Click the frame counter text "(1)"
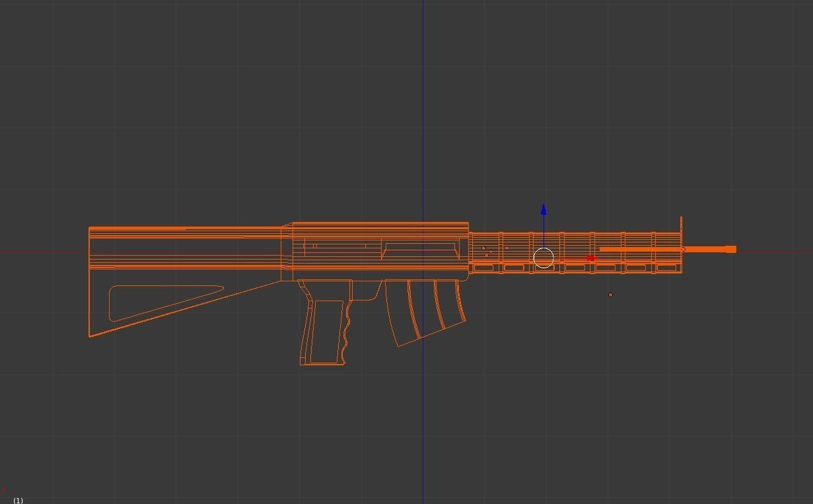The image size is (813, 504). tap(18, 500)
